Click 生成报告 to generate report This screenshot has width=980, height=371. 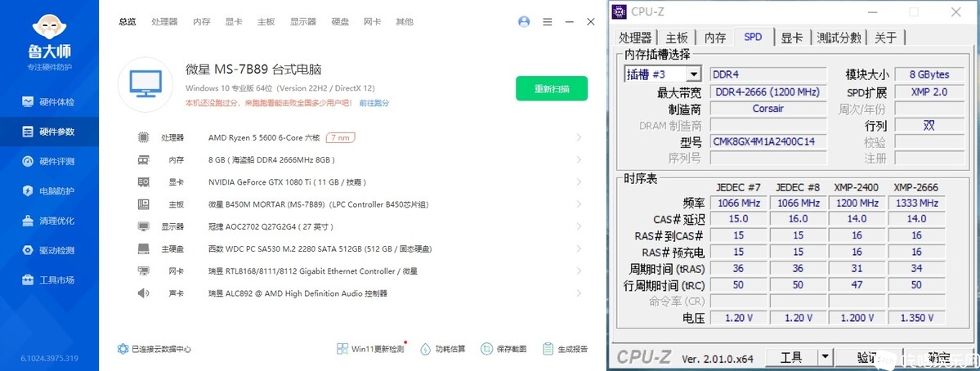click(x=565, y=349)
